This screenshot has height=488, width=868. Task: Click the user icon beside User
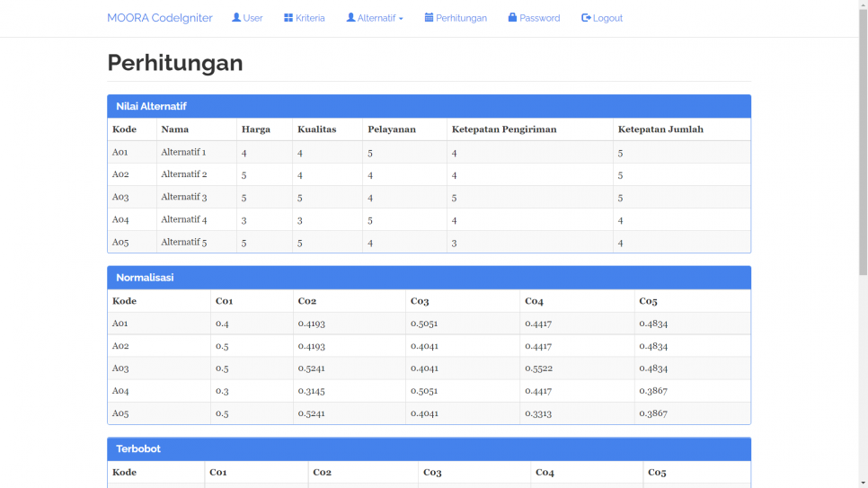tap(236, 18)
